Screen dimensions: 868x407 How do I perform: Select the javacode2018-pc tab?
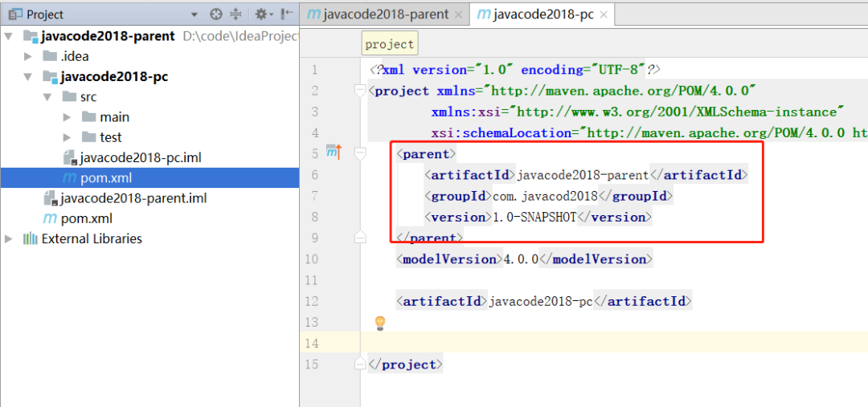[x=534, y=14]
